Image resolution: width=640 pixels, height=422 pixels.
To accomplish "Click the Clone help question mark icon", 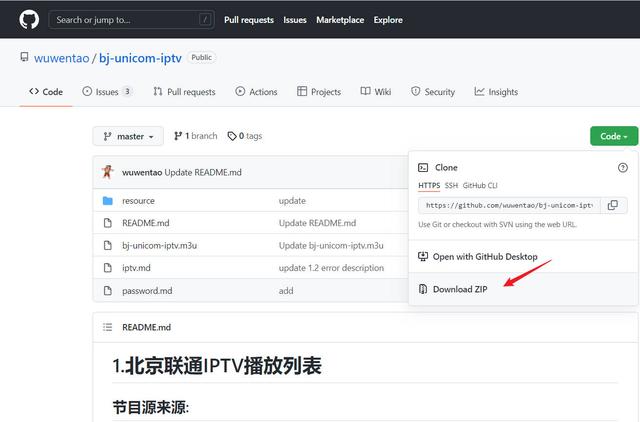I will pyautogui.click(x=623, y=168).
